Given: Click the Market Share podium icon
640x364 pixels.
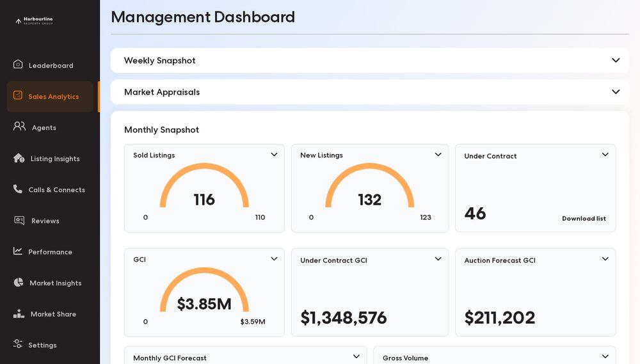Looking at the screenshot, I should tap(19, 313).
